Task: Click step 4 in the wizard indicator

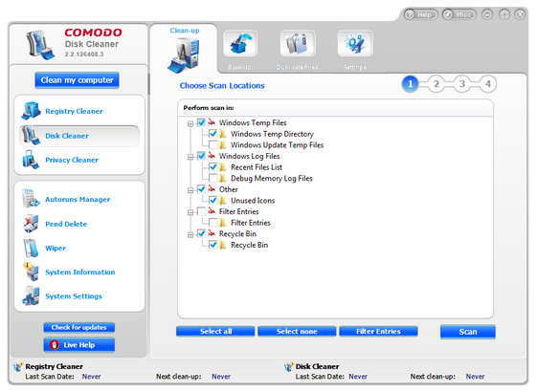Action: (488, 84)
